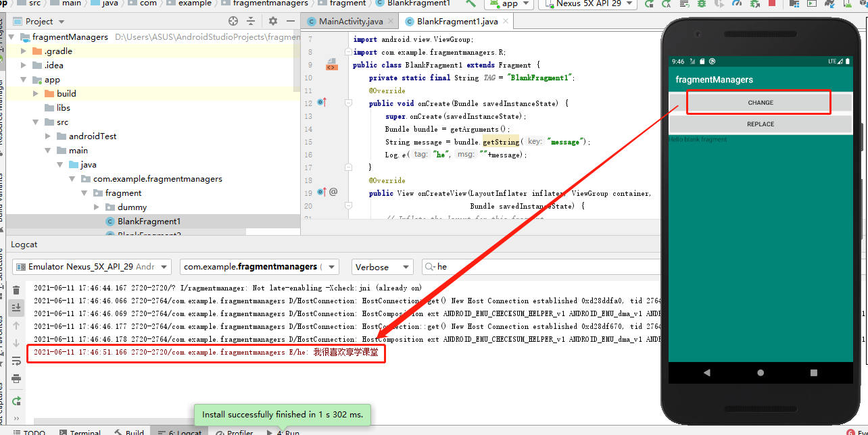This screenshot has width=868, height=435.
Task: Click the Rerun app icon in toolbar
Action: click(x=650, y=3)
